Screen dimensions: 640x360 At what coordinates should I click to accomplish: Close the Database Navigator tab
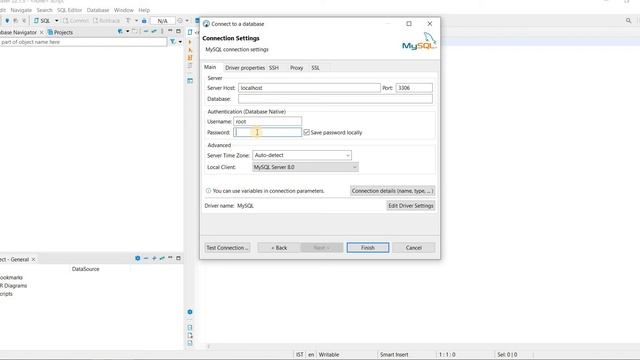pos(42,32)
